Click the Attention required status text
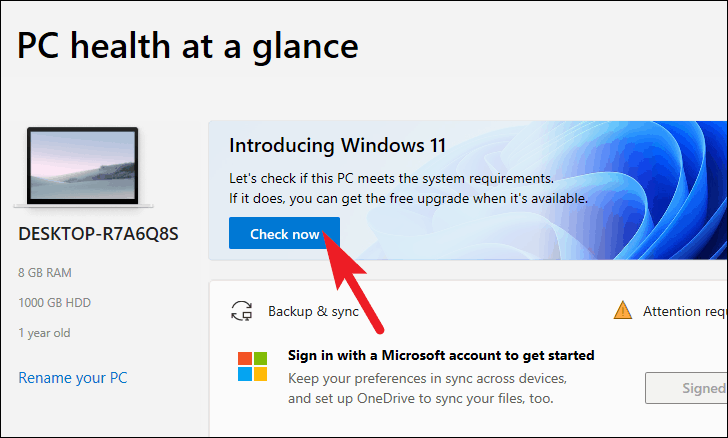 685,311
